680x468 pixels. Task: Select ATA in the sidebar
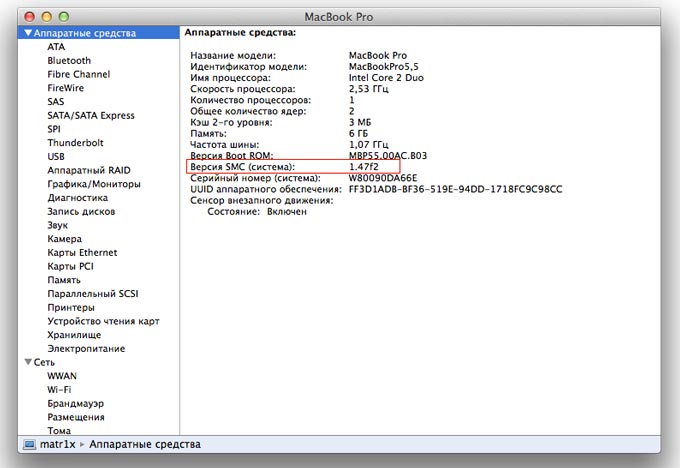[x=56, y=46]
